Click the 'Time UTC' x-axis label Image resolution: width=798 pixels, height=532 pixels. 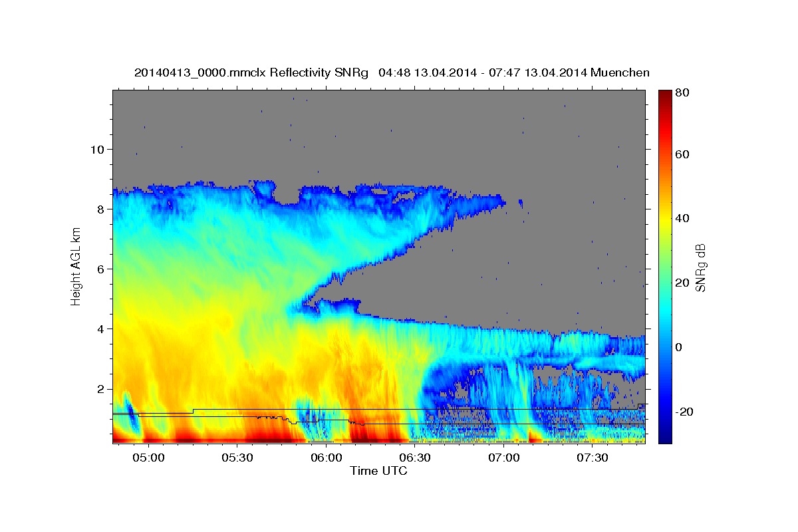(378, 471)
